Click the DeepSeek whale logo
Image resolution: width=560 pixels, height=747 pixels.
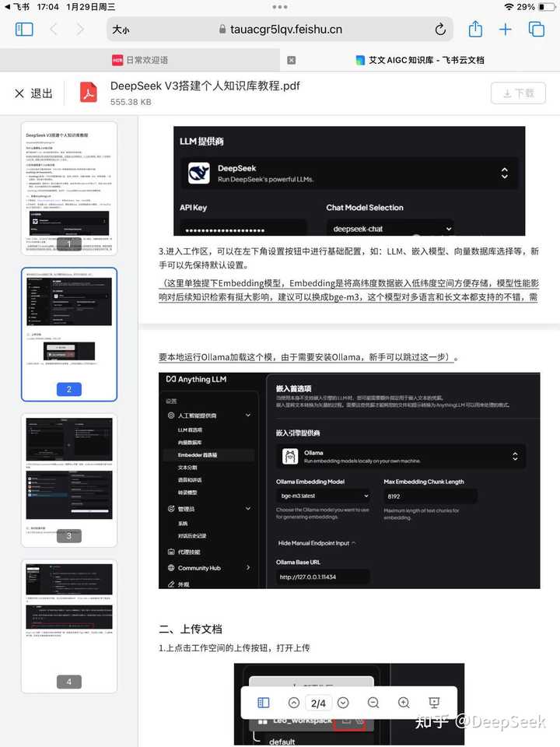click(x=199, y=173)
